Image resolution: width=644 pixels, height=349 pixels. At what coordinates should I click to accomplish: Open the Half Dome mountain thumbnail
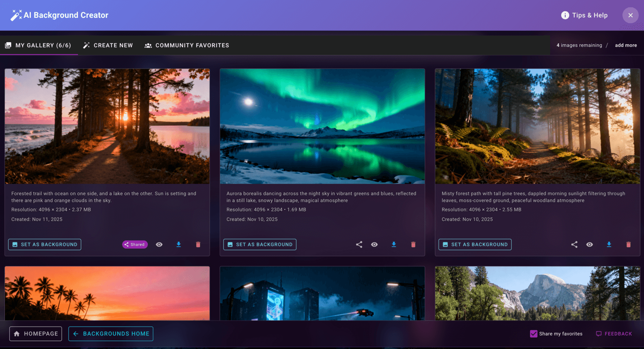pos(538,293)
